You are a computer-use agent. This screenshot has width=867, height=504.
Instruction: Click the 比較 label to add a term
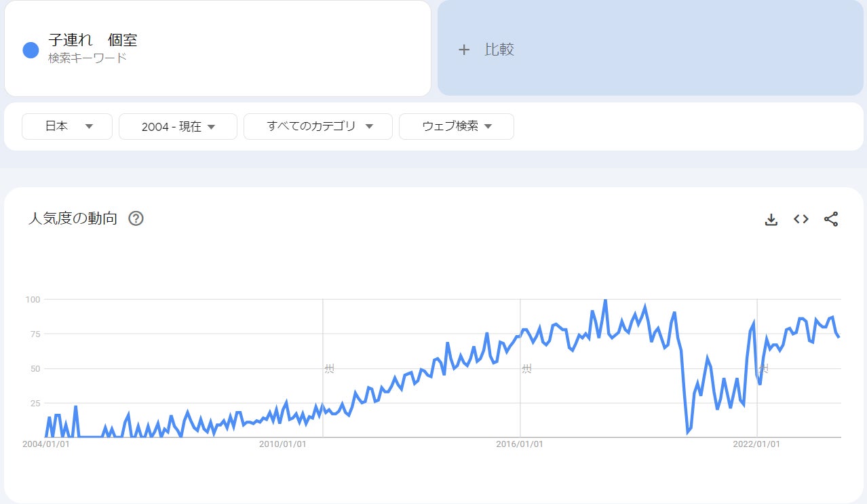499,50
